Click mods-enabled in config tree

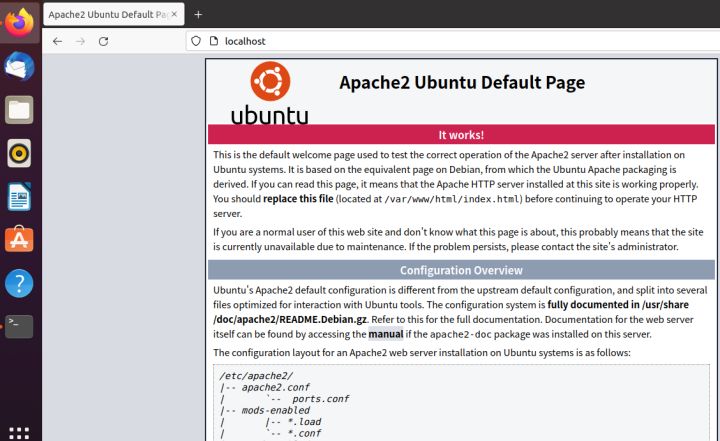click(x=276, y=410)
